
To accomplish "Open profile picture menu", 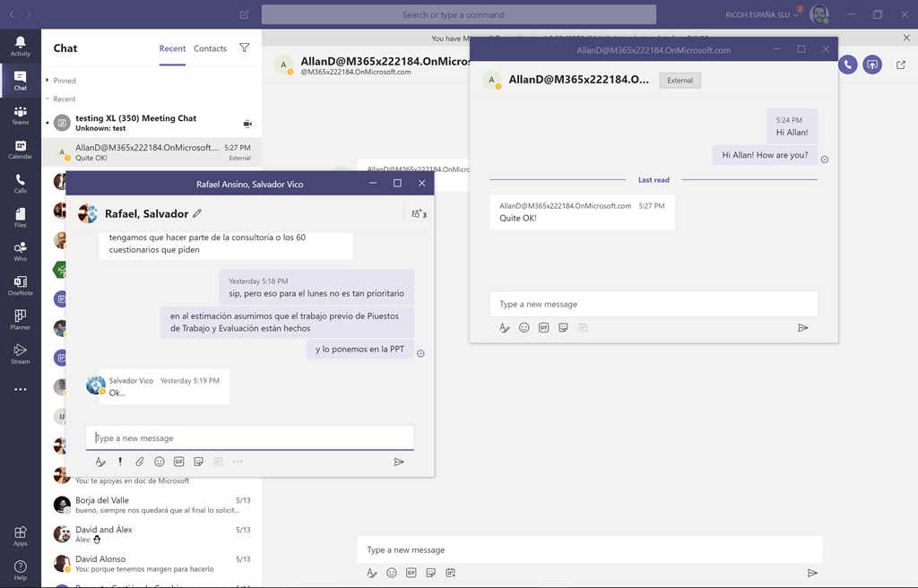I will coord(819,14).
